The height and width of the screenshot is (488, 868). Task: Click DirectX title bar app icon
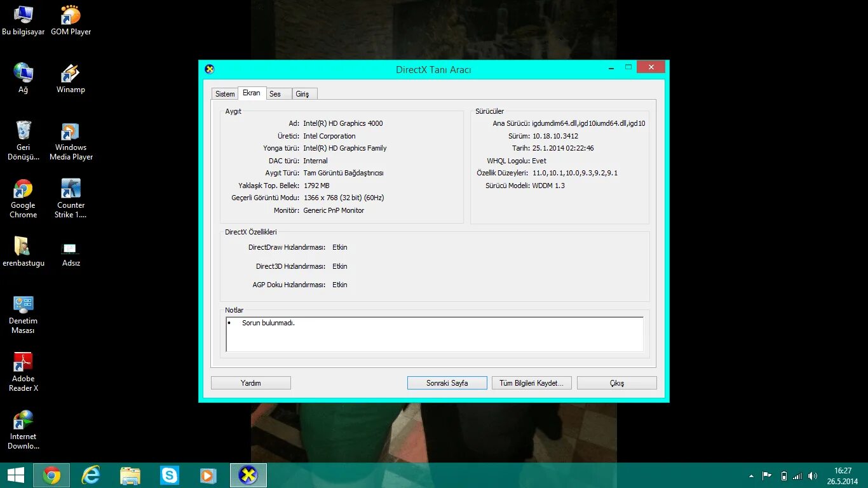click(210, 69)
